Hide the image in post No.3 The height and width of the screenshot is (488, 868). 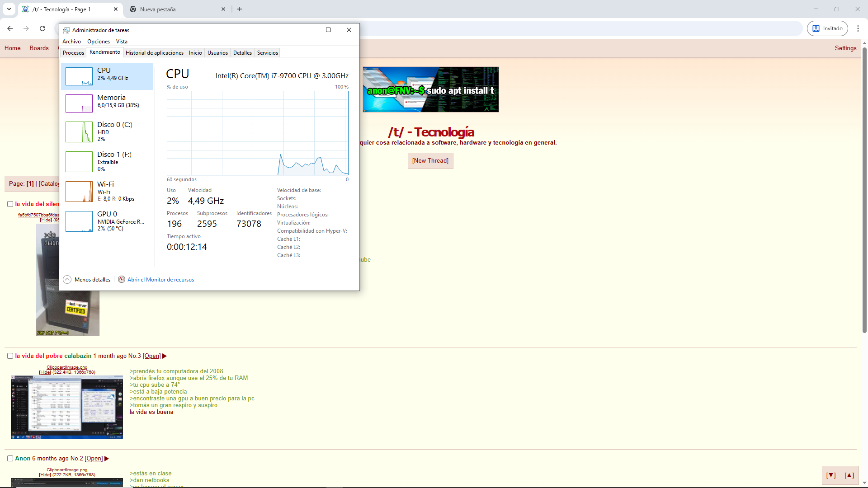(45, 372)
